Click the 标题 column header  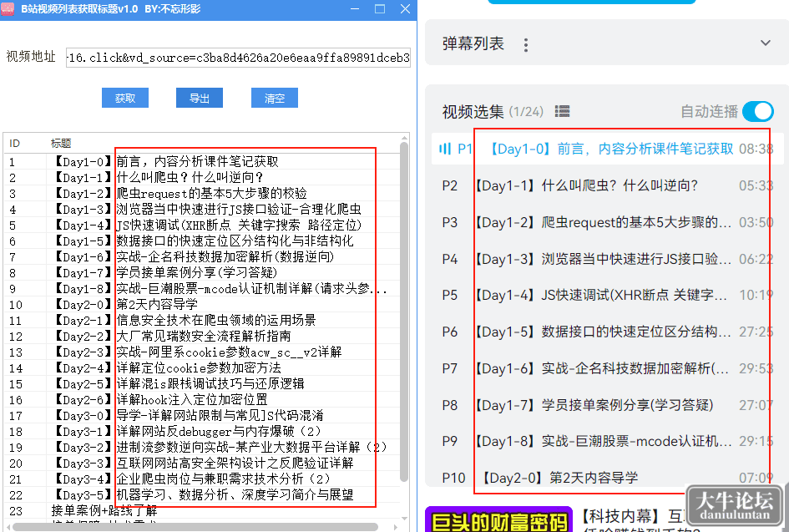[x=61, y=144]
